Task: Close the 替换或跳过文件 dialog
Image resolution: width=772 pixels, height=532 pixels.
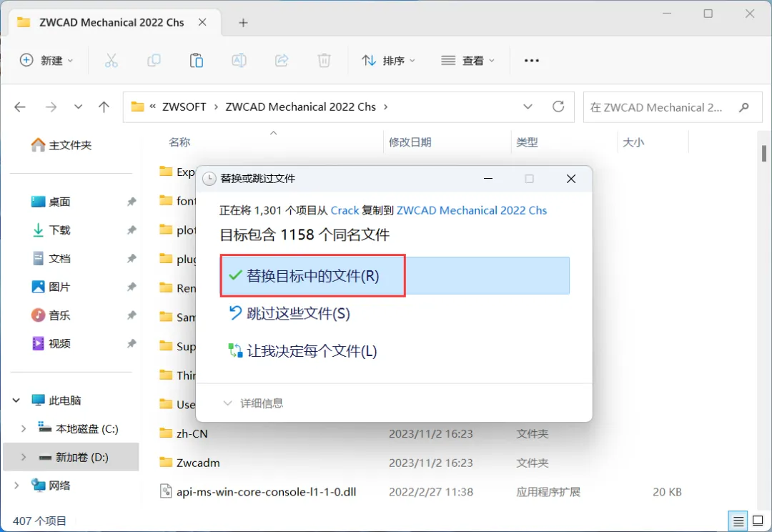Action: [x=571, y=179]
